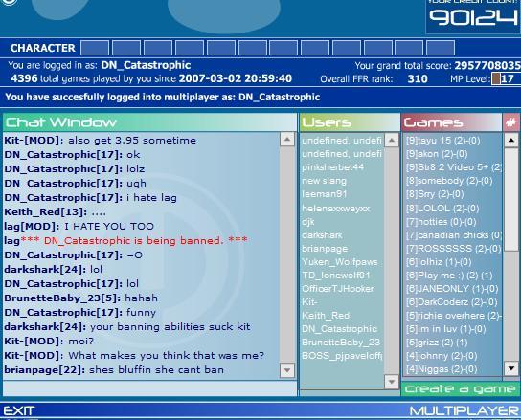Open the game [9]tsyu 15 (2)-(0)
The height and width of the screenshot is (420, 521).
[443, 141]
